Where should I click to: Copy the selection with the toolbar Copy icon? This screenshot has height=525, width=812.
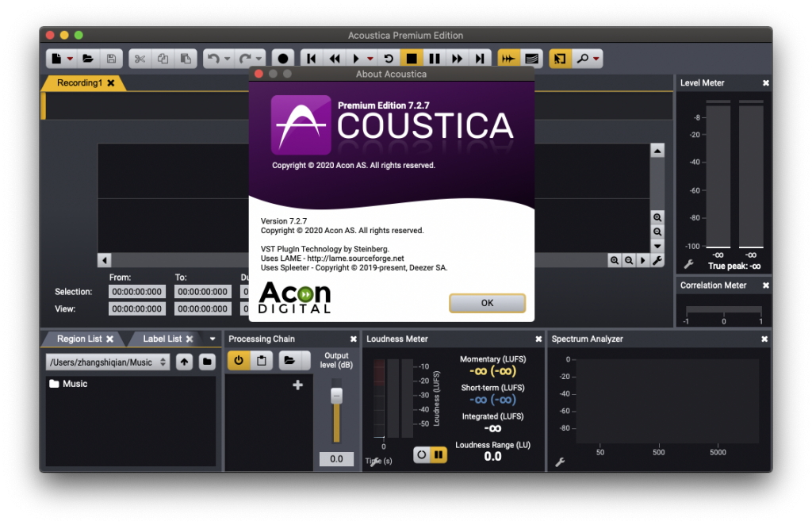163,59
